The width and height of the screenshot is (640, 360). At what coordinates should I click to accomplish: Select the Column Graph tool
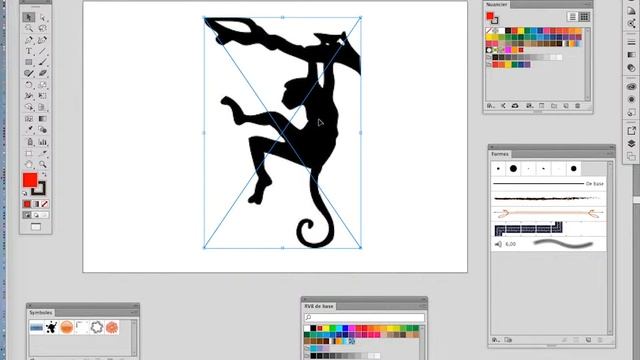(42, 142)
